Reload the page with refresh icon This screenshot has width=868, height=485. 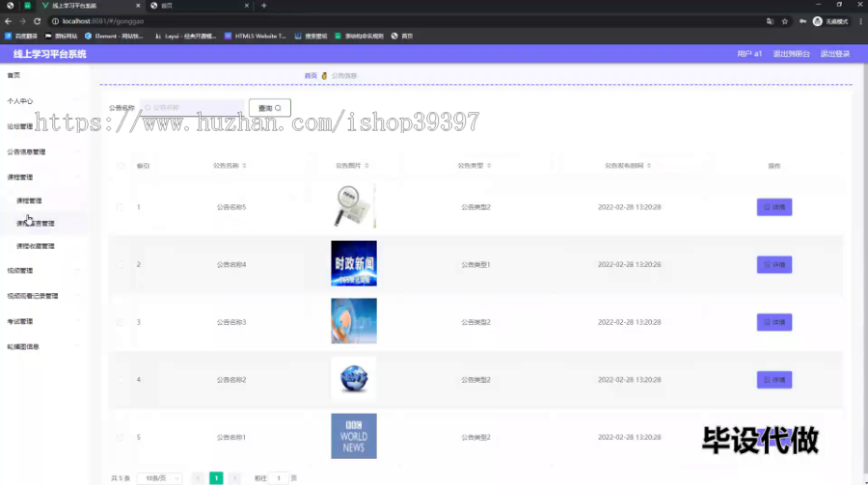coord(37,21)
